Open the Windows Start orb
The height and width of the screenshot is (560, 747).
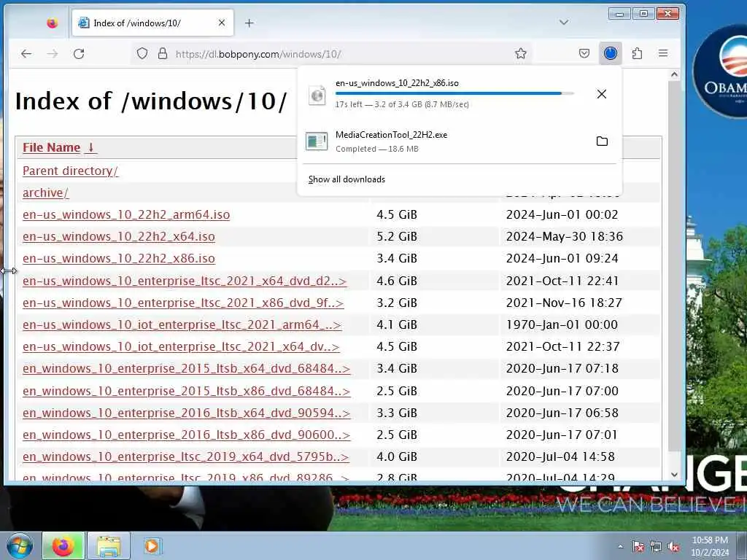(19, 545)
